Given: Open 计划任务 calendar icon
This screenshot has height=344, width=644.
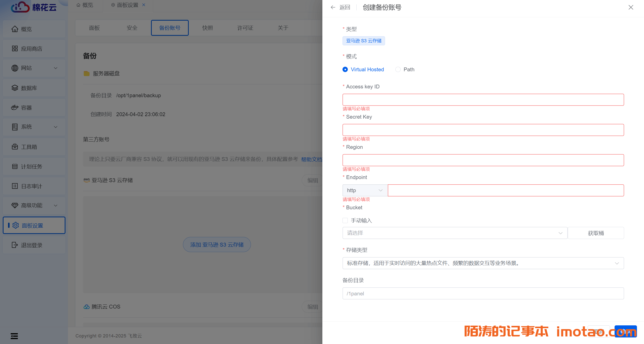Looking at the screenshot, I should (15, 166).
